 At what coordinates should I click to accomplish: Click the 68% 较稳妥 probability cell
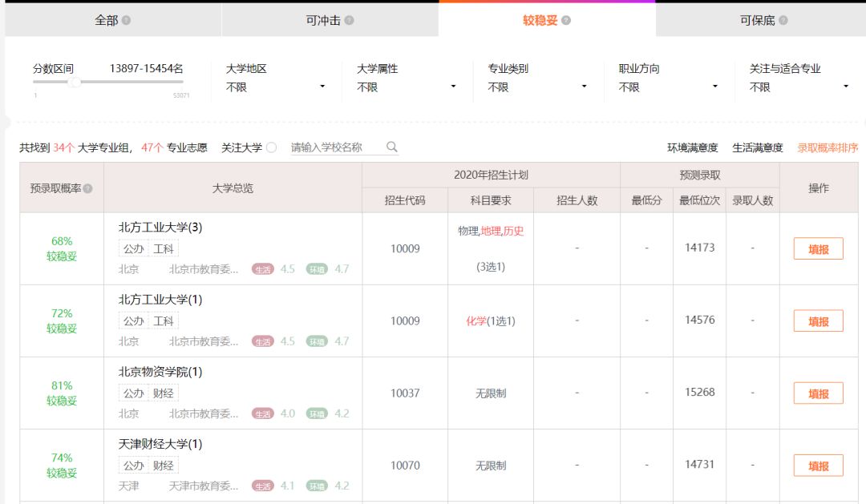pyautogui.click(x=62, y=249)
